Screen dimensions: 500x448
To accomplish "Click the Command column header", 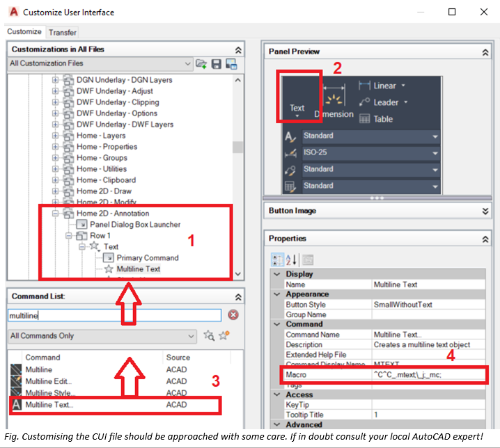I will tap(92, 358).
